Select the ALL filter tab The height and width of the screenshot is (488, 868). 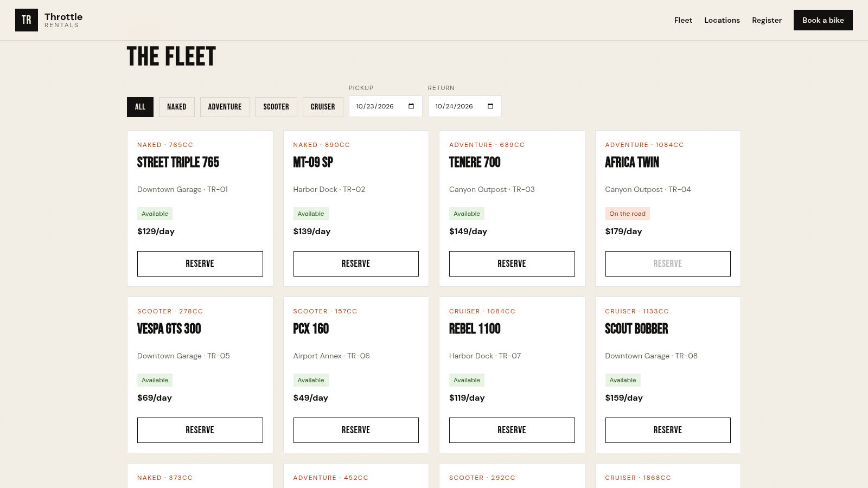click(140, 107)
